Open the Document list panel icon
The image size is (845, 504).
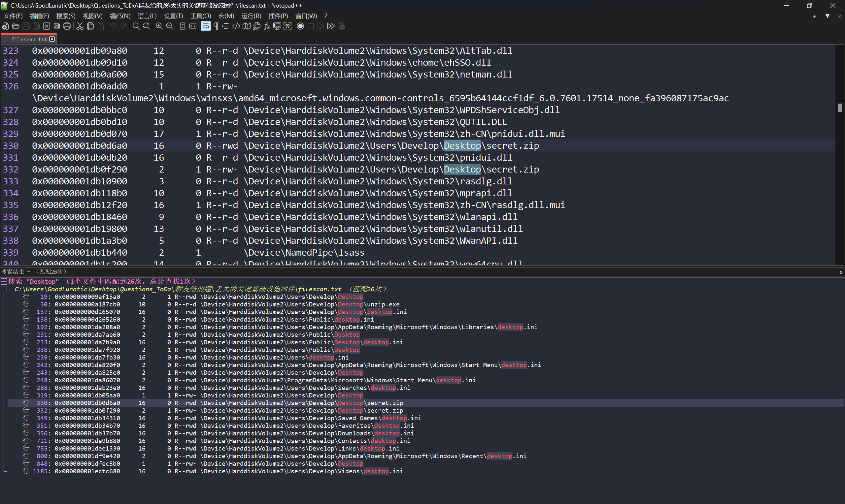click(256, 26)
